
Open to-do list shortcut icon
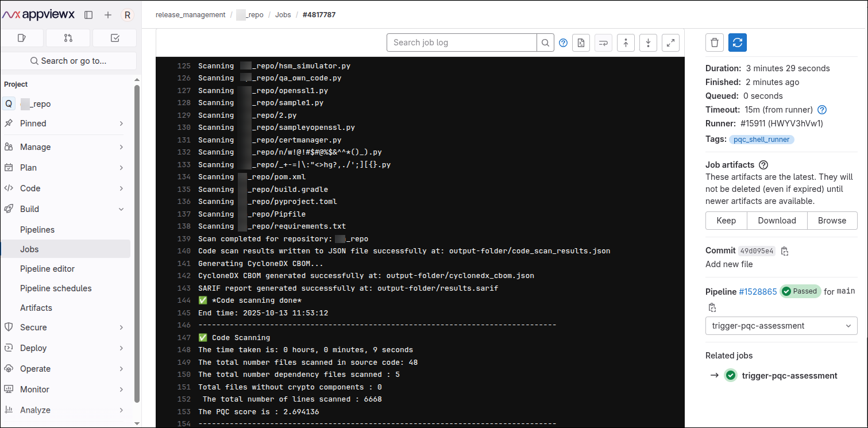[x=114, y=38]
